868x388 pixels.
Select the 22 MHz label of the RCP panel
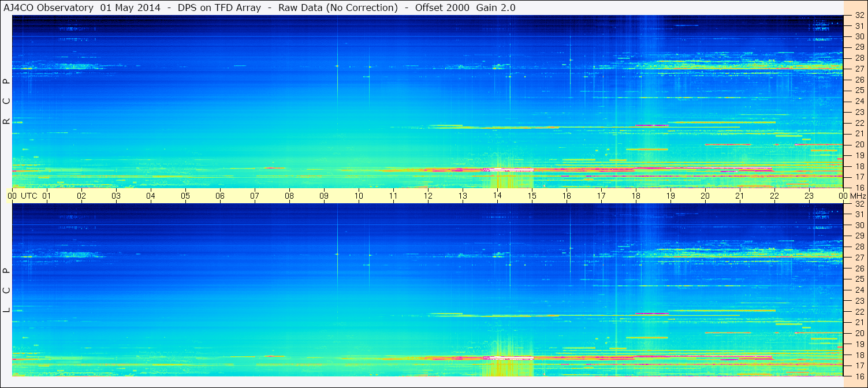coord(859,123)
